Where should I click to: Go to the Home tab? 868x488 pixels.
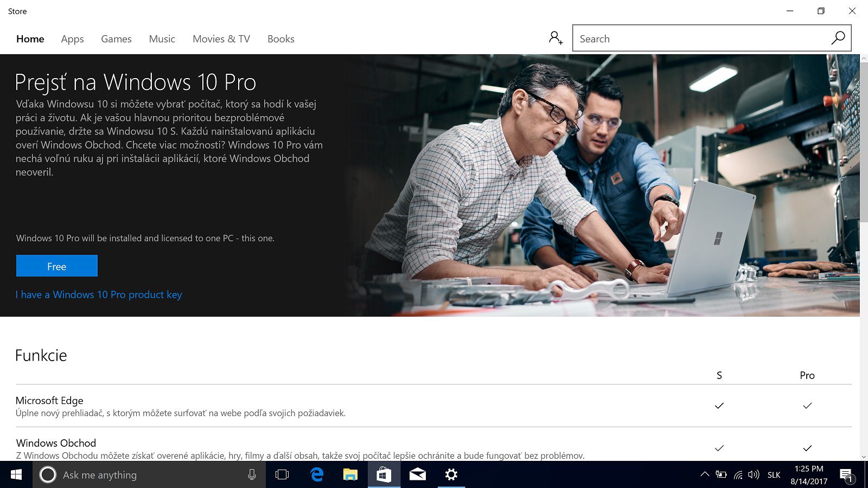pos(30,39)
